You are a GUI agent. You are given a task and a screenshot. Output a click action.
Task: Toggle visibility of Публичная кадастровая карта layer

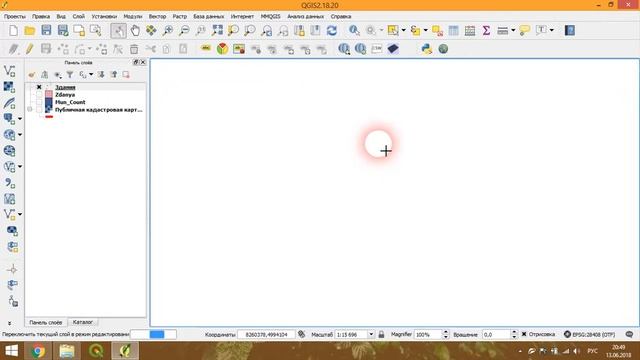click(39, 110)
